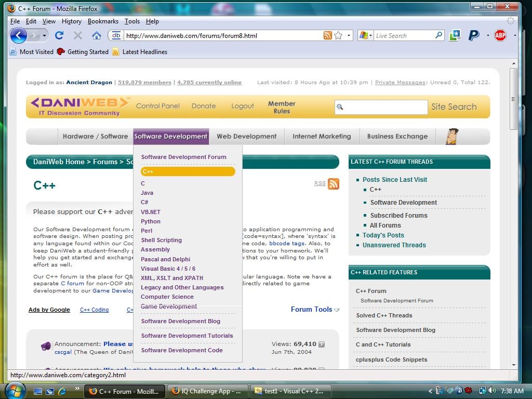Click the db site identity icon

click(x=116, y=35)
